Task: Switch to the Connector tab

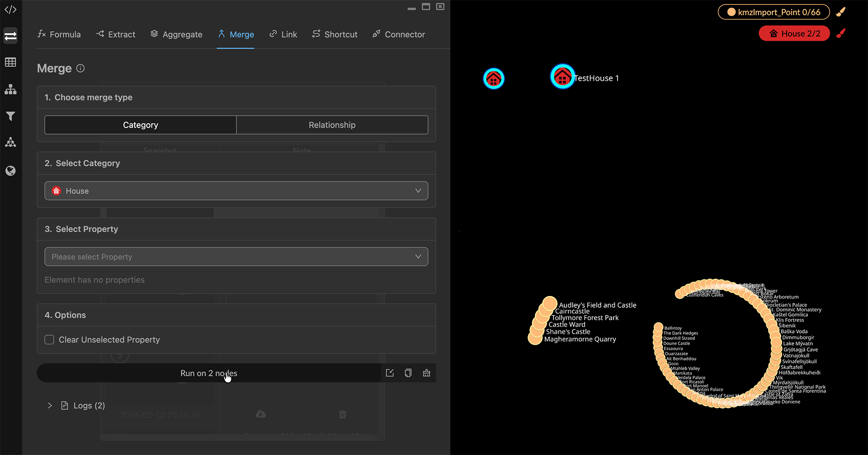Action: coord(398,34)
